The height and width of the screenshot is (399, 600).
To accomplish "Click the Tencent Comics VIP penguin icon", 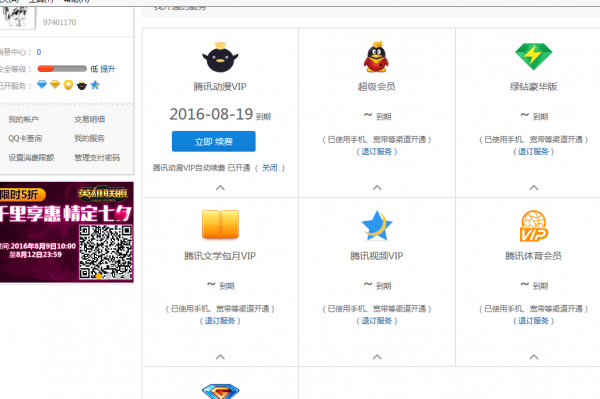I will tap(220, 57).
